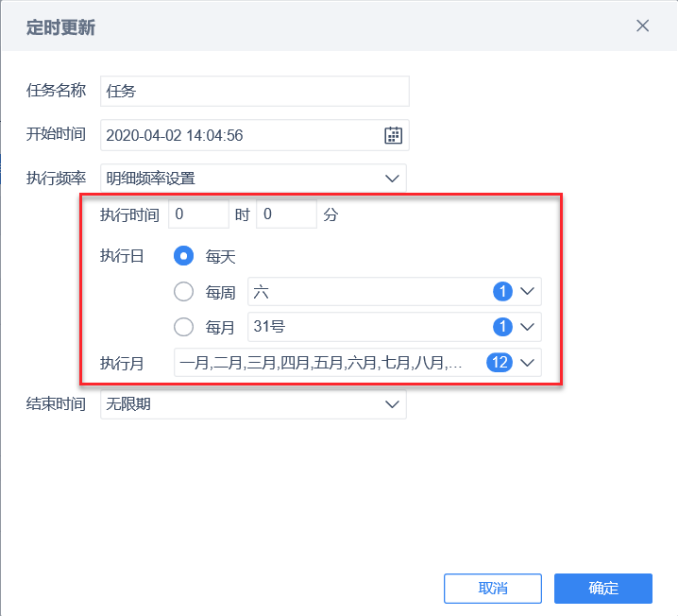Click the hour input field before 时
Screen dimensions: 678x616
198,214
